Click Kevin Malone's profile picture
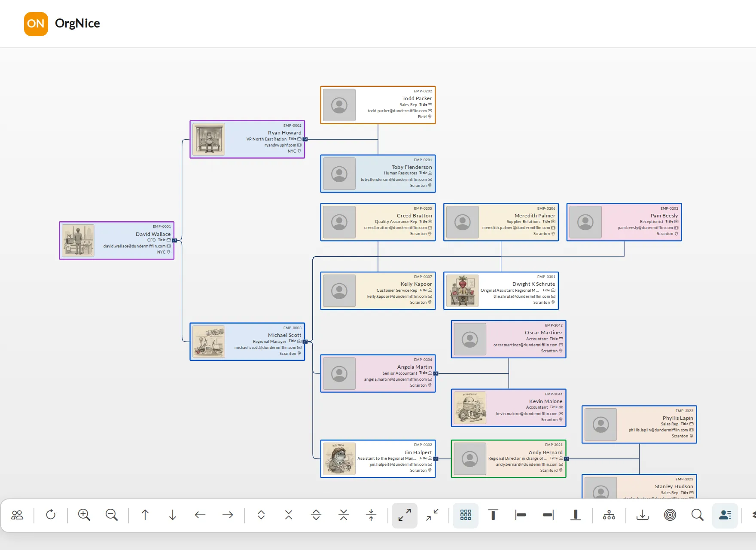Screen dimensions: 756x550 coord(470,408)
